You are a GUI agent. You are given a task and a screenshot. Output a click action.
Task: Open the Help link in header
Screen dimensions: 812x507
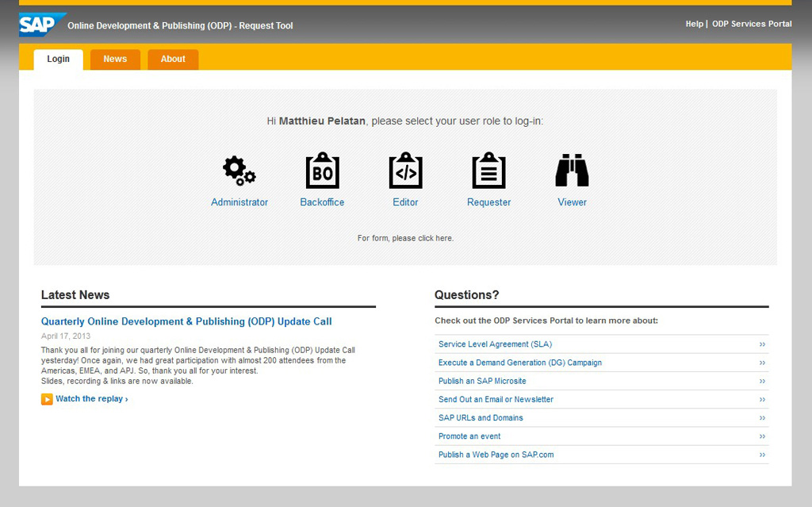coord(695,24)
